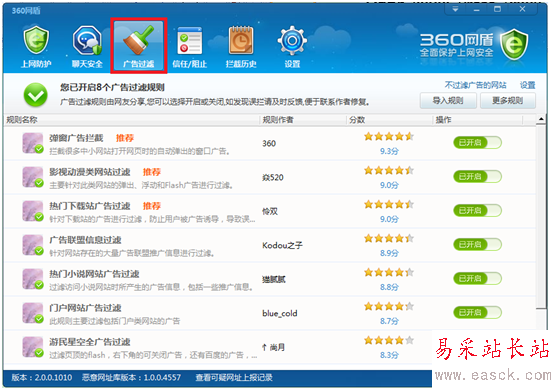The width and height of the screenshot is (552, 390).
Task: Toggle off 热门小说网站广告过滤 rule switch
Action: tap(477, 278)
